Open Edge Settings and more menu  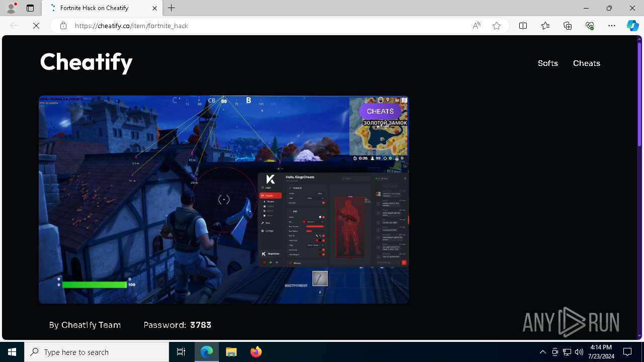[x=612, y=26]
